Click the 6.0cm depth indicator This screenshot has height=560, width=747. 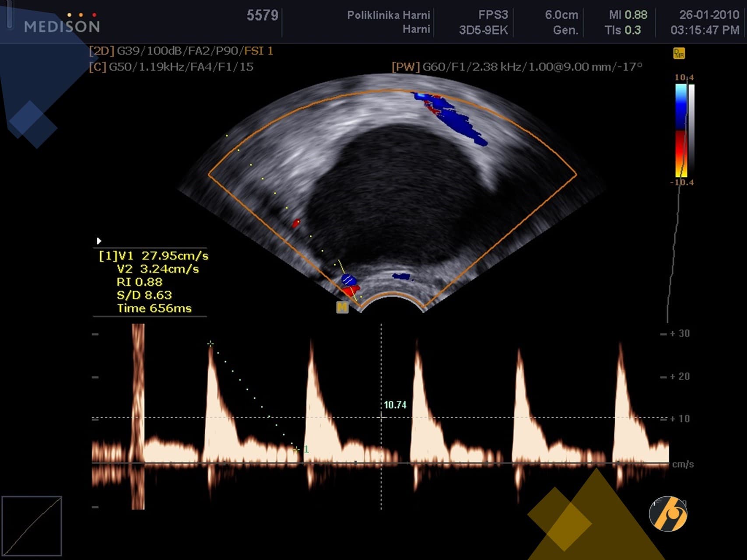coord(561,15)
